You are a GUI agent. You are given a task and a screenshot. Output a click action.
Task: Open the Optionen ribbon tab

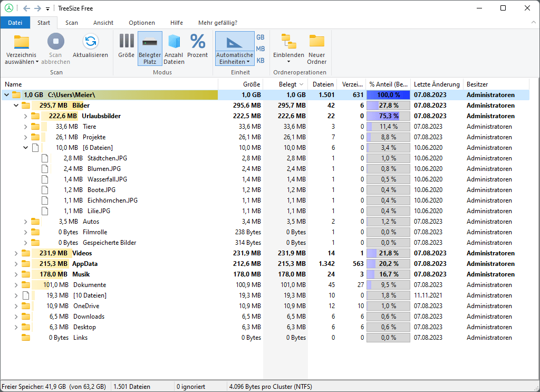(142, 23)
